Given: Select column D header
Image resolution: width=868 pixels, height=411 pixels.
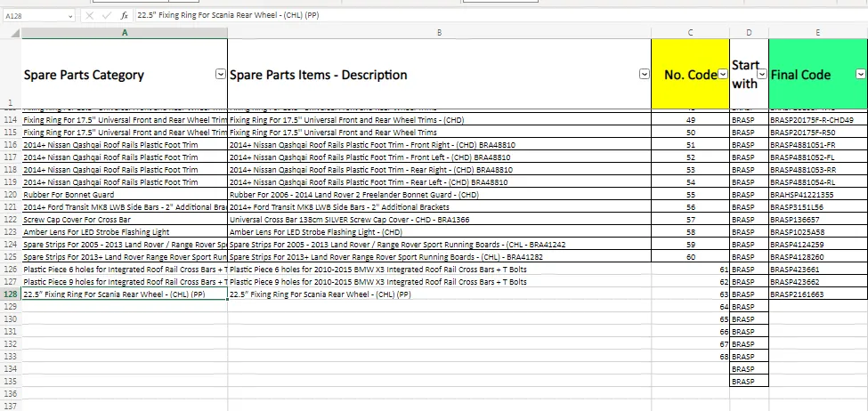Looking at the screenshot, I should [x=749, y=33].
